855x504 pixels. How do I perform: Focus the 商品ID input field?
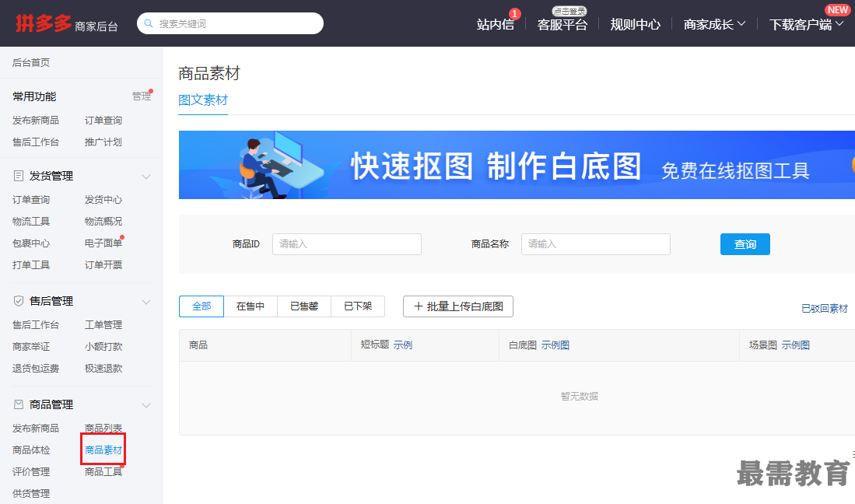[x=347, y=244]
